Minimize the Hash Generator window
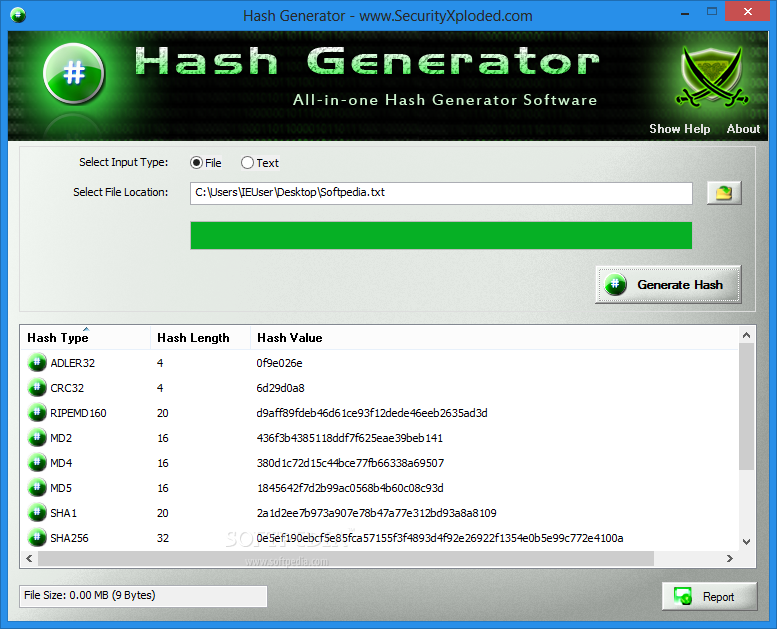777x629 pixels. pos(685,12)
